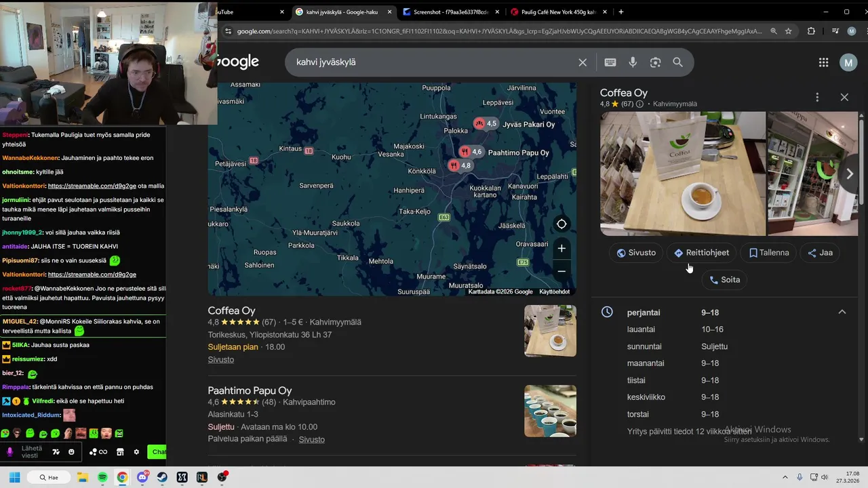Open the Google account avatar M
This screenshot has height=488, width=868.
[848, 62]
